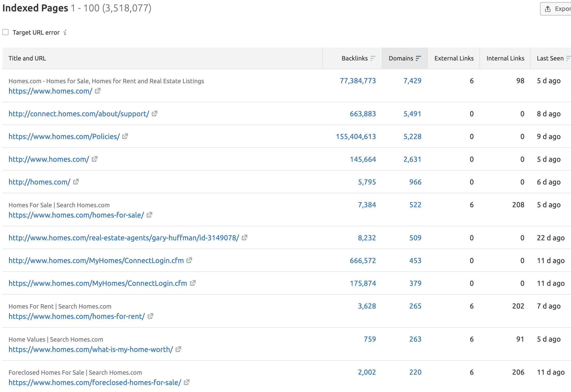Open the Policies page external link icon

pyautogui.click(x=125, y=136)
